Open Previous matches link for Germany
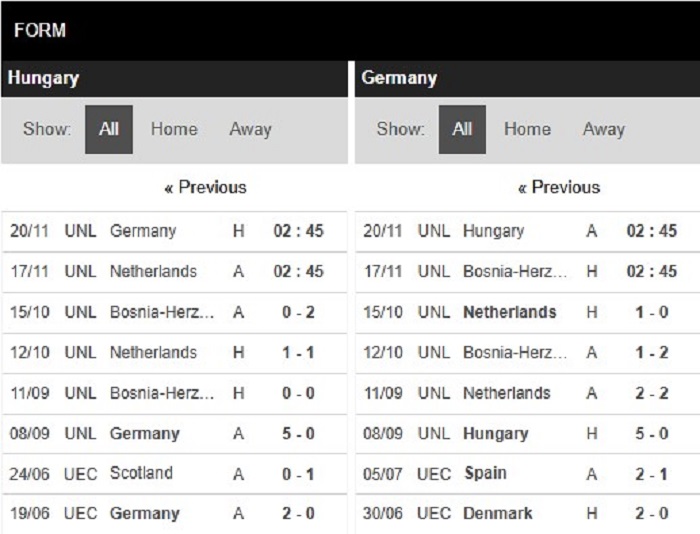 coord(559,187)
